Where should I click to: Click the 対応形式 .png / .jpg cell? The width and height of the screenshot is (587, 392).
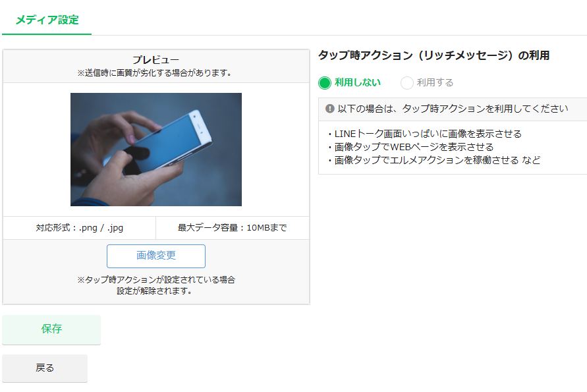(79, 228)
